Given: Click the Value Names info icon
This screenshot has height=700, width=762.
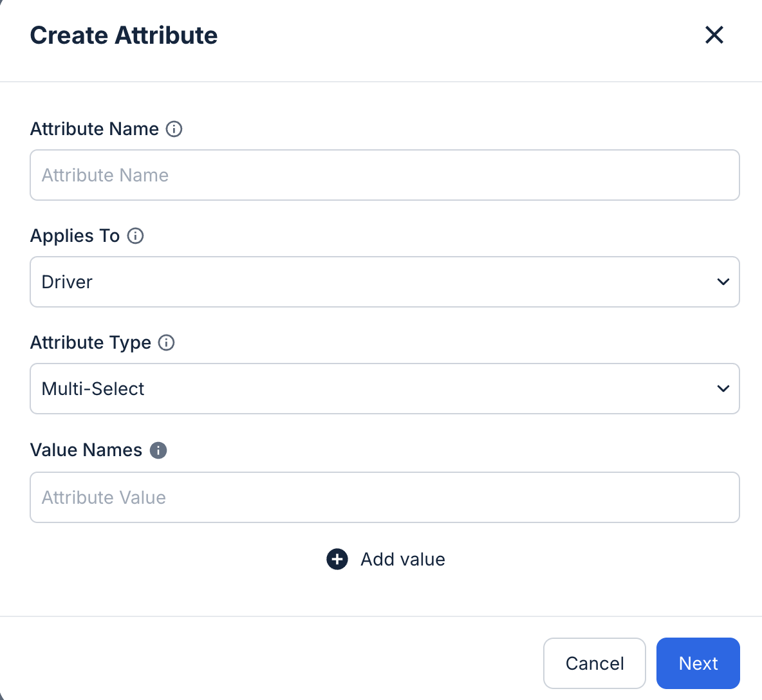Looking at the screenshot, I should click(x=158, y=450).
